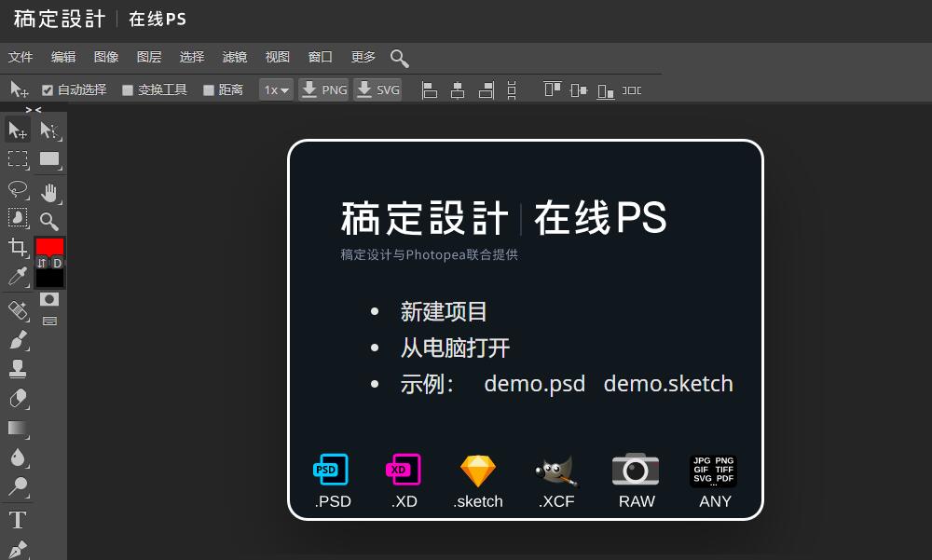Image resolution: width=932 pixels, height=560 pixels.
Task: Select the Object Selection tool
Action: click(17, 218)
